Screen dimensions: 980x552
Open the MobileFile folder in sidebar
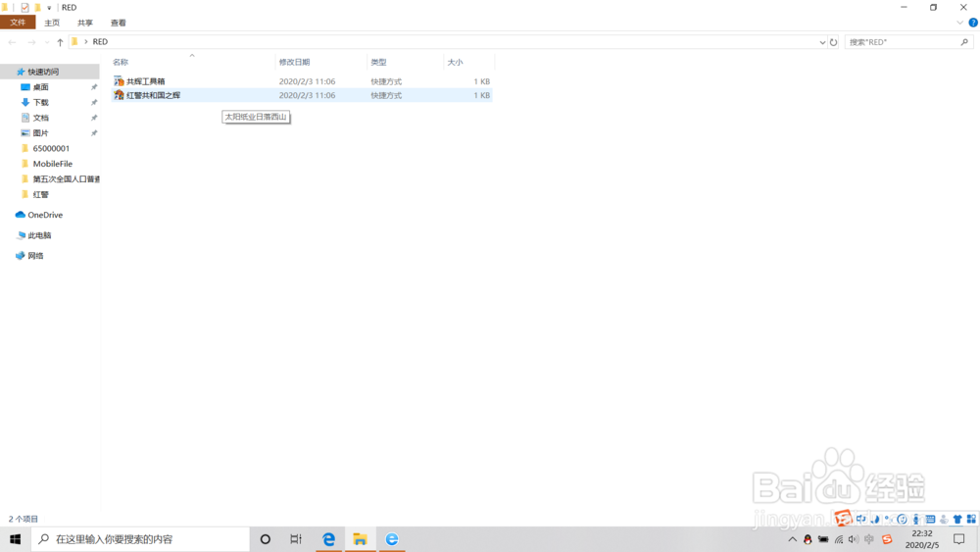coord(53,164)
